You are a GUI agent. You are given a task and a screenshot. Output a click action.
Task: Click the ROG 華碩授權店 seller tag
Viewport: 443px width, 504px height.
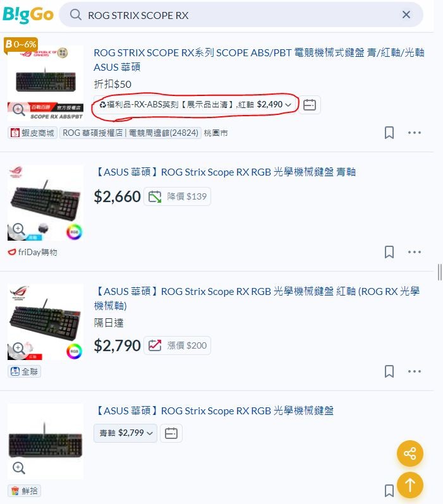(x=130, y=133)
